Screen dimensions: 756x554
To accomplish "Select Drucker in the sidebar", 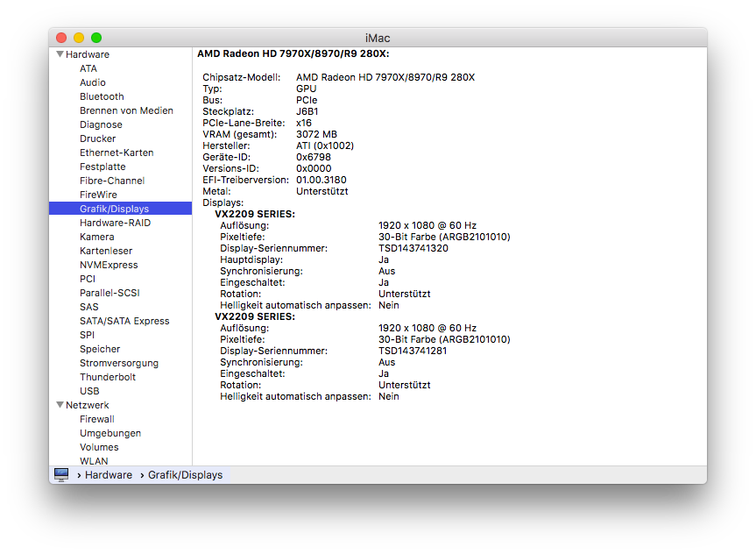I will pyautogui.click(x=98, y=138).
